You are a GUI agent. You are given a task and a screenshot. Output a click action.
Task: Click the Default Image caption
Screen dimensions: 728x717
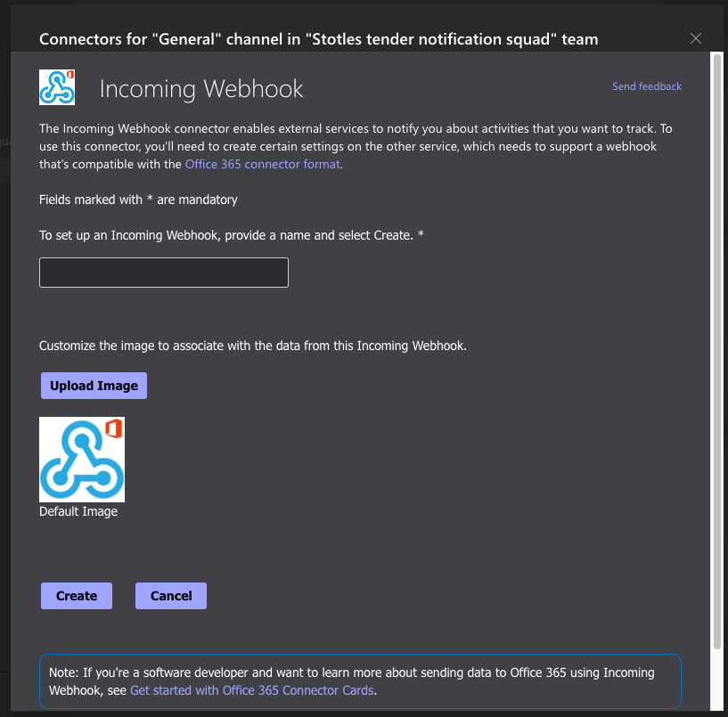pyautogui.click(x=78, y=511)
